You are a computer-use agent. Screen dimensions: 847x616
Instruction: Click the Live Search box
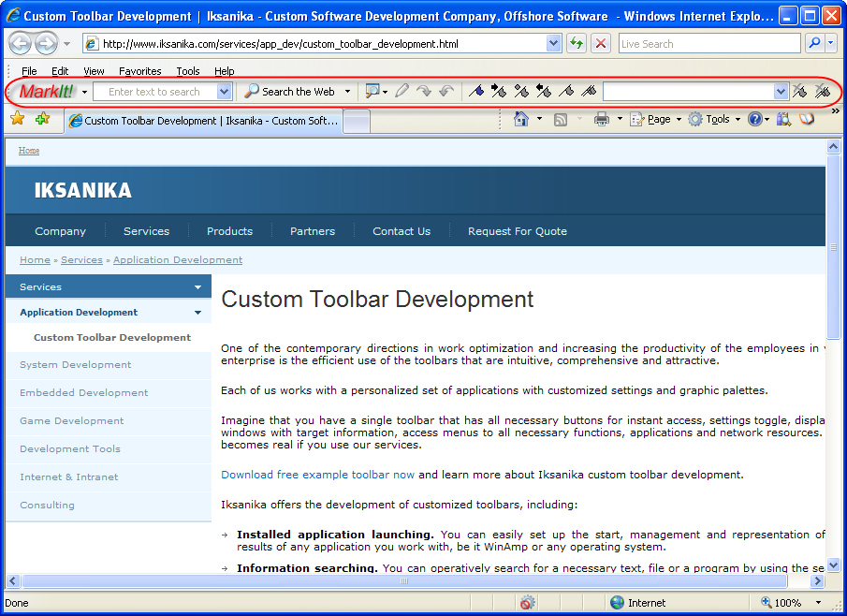[x=709, y=44]
